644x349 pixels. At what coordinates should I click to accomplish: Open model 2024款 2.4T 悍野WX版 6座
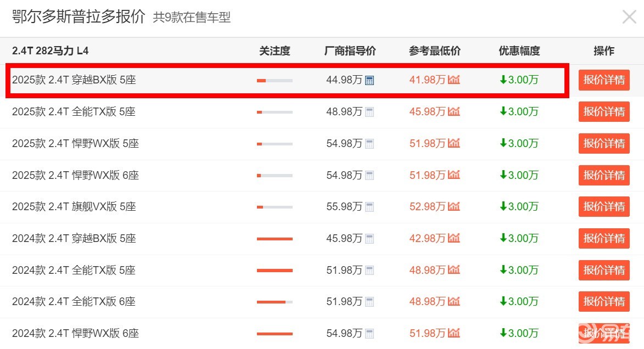(x=76, y=333)
